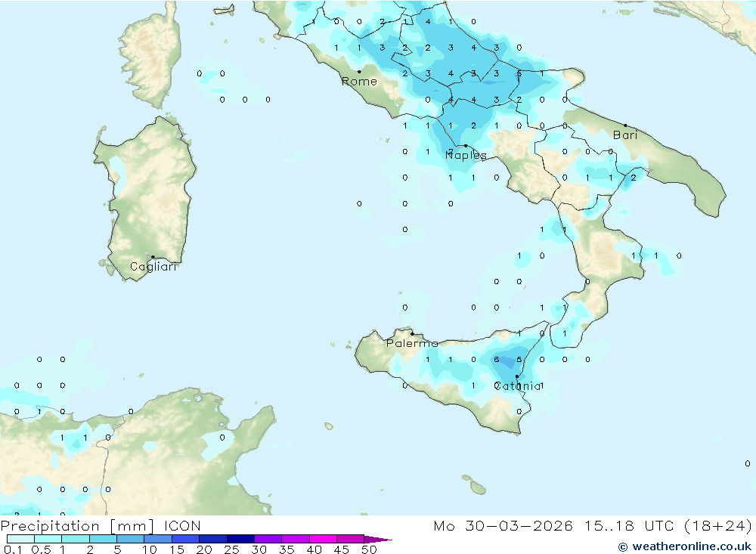
Task: Select the 30–35 mm legend swatch
Action: click(268, 539)
